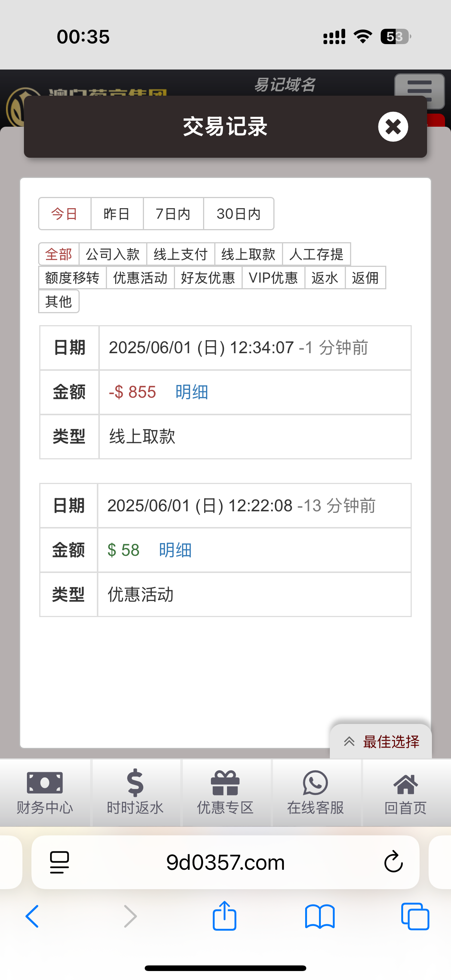Image resolution: width=451 pixels, height=980 pixels.
Task: Show only 返水 transactions
Action: click(325, 278)
